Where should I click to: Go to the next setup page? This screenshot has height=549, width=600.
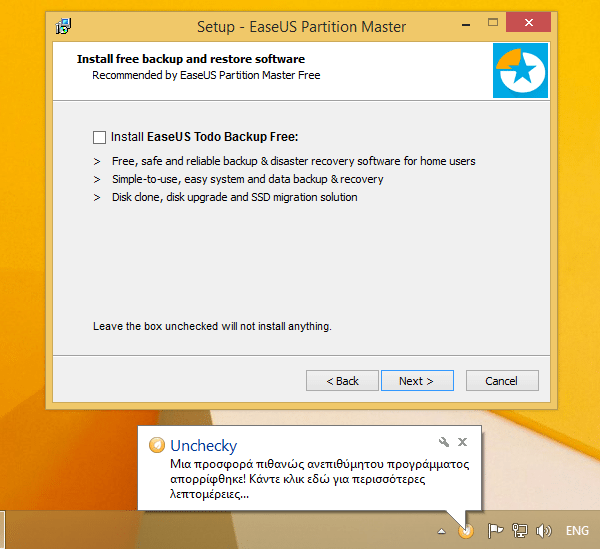pos(417,381)
